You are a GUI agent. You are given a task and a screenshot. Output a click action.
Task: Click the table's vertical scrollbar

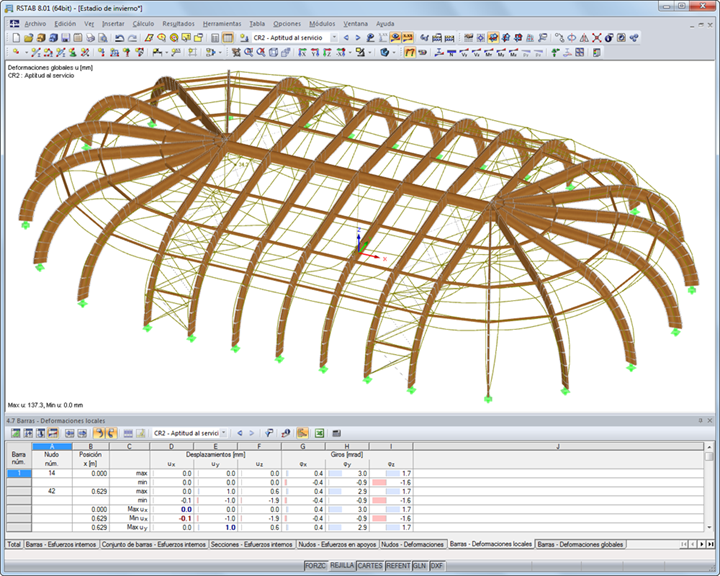[x=709, y=490]
